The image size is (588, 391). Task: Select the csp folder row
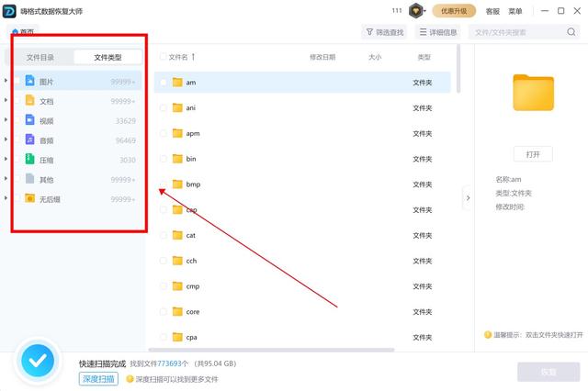(302, 210)
